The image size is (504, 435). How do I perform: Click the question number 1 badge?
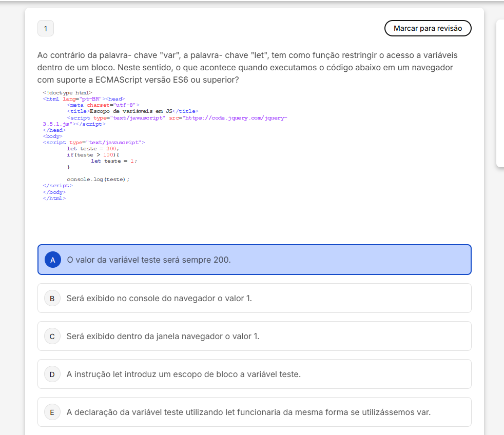coord(46,29)
